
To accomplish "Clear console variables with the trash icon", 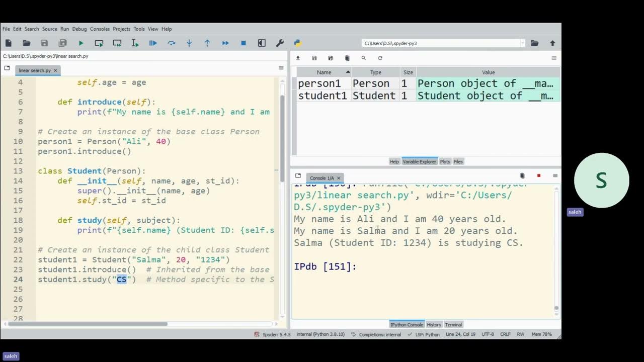I will click(522, 175).
